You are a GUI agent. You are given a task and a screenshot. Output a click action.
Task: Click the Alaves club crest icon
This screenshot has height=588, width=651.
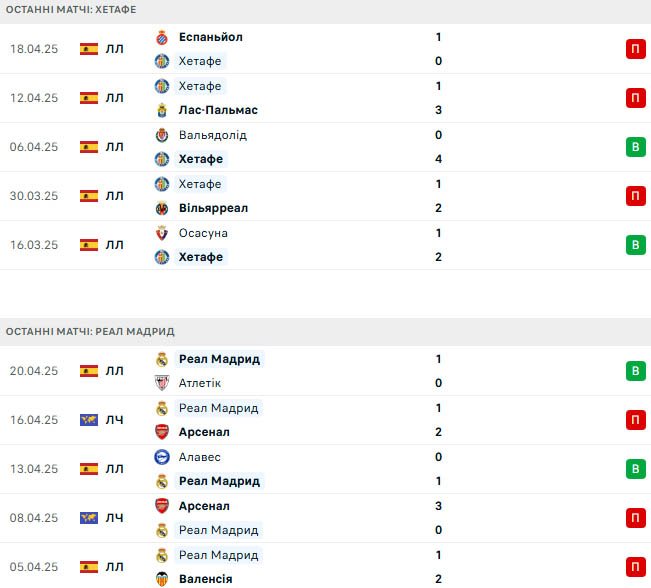162,457
